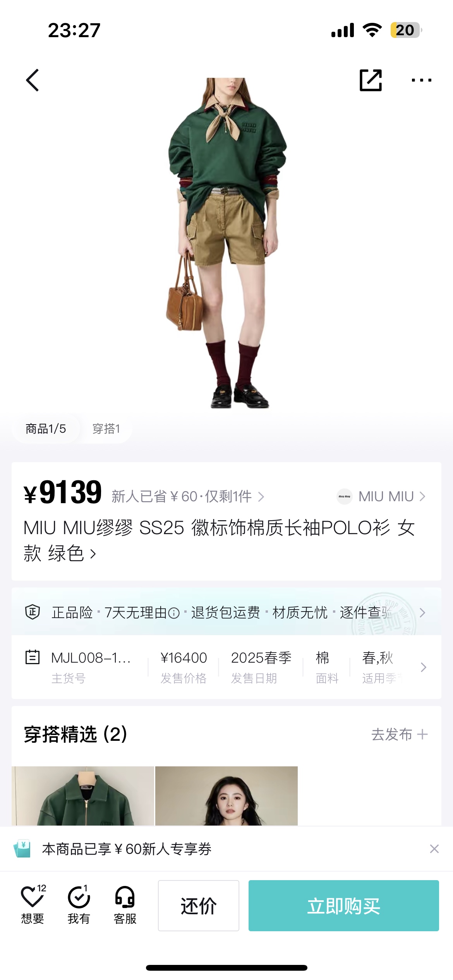Expand the guarantee services row chevron
The height and width of the screenshot is (980, 453).
422,612
